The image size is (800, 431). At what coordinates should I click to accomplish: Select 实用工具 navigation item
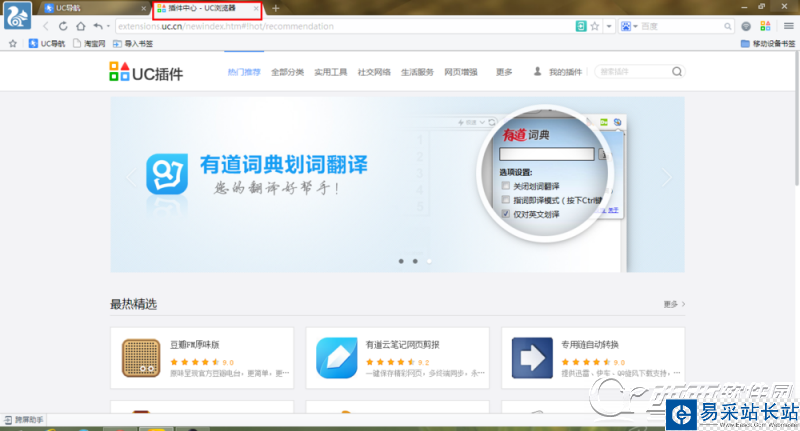[331, 72]
